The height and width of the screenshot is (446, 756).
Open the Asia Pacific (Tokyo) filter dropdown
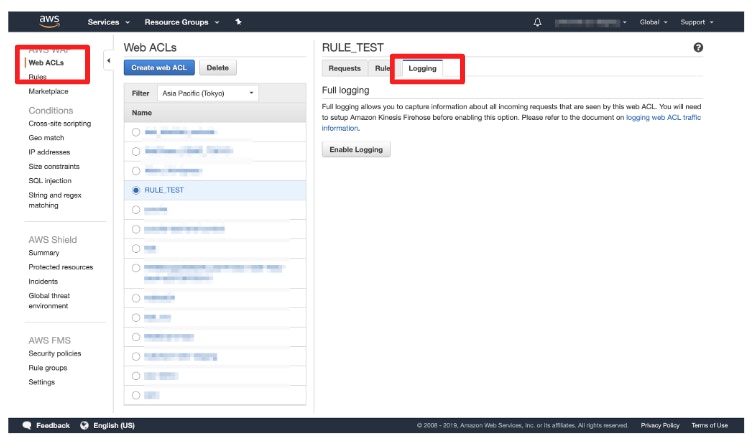208,93
